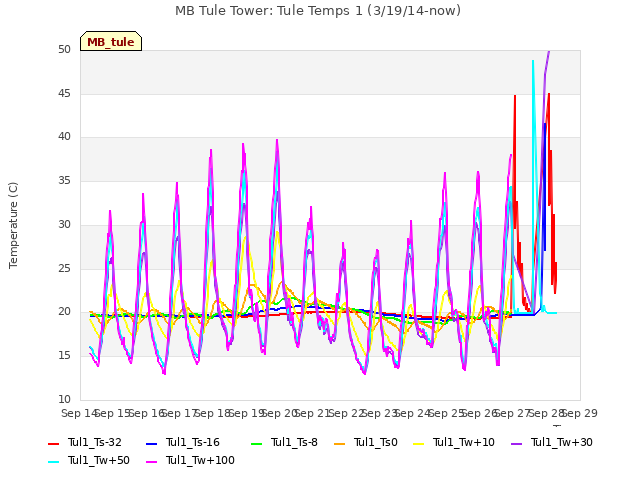This screenshot has width=640, height=480.
Task: Click the magenta peak at Sep 20
Action: pos(277,140)
